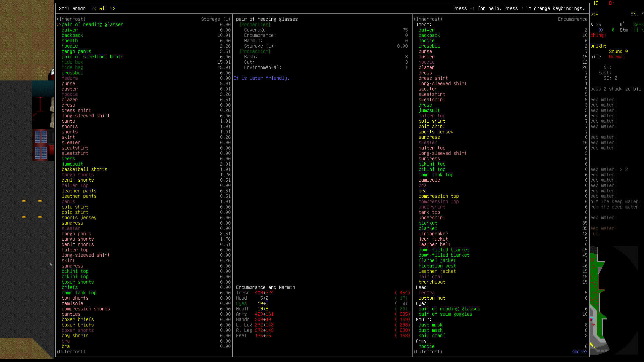Click the Sound 0 status indicator

tap(618, 51)
